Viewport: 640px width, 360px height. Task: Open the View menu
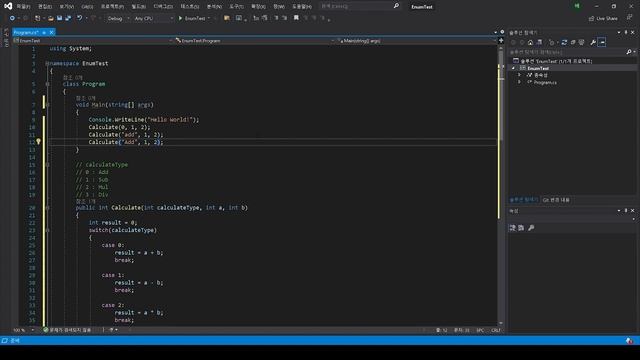point(67,7)
